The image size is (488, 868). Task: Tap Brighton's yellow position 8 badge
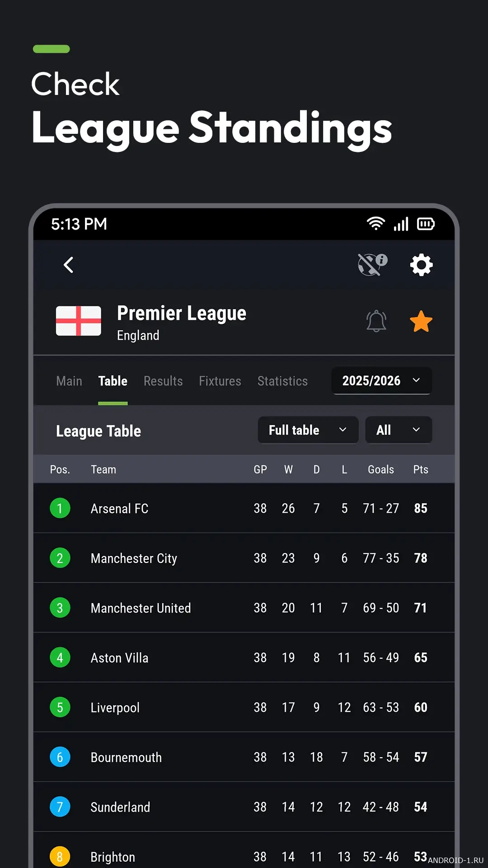(60, 857)
